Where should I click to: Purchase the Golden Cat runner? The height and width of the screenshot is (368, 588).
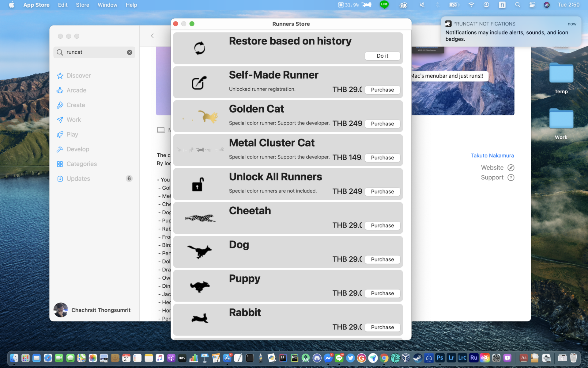click(383, 124)
